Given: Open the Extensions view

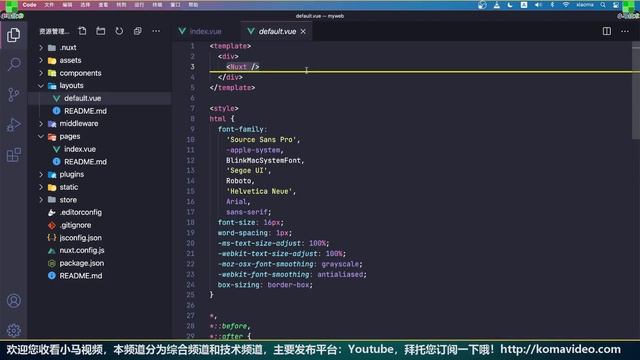Looking at the screenshot, I should 13,155.
